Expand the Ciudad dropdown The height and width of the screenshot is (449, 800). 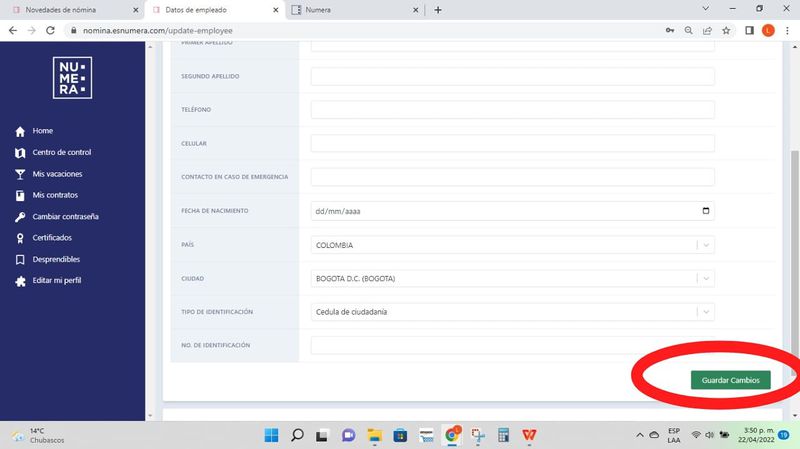tap(706, 279)
